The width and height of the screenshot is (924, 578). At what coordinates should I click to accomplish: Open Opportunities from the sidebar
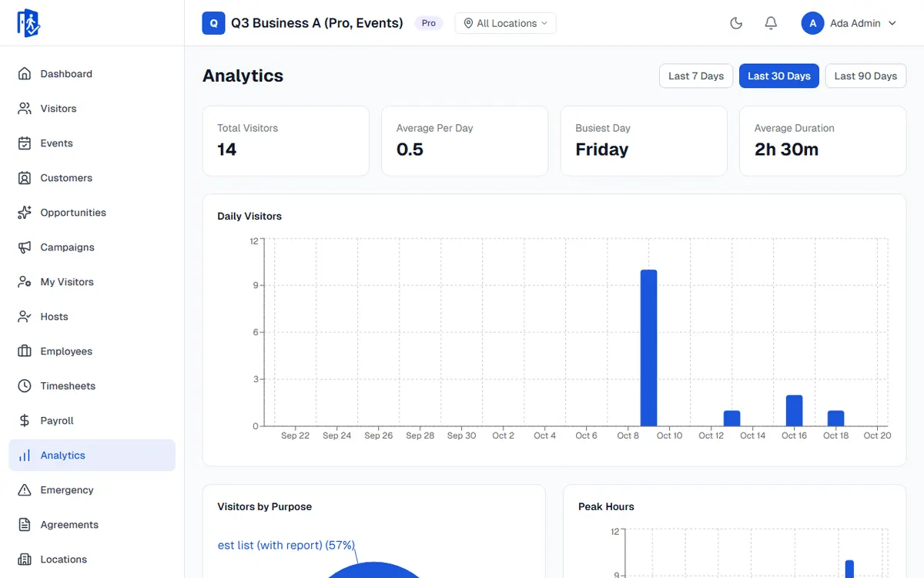[x=92, y=213]
